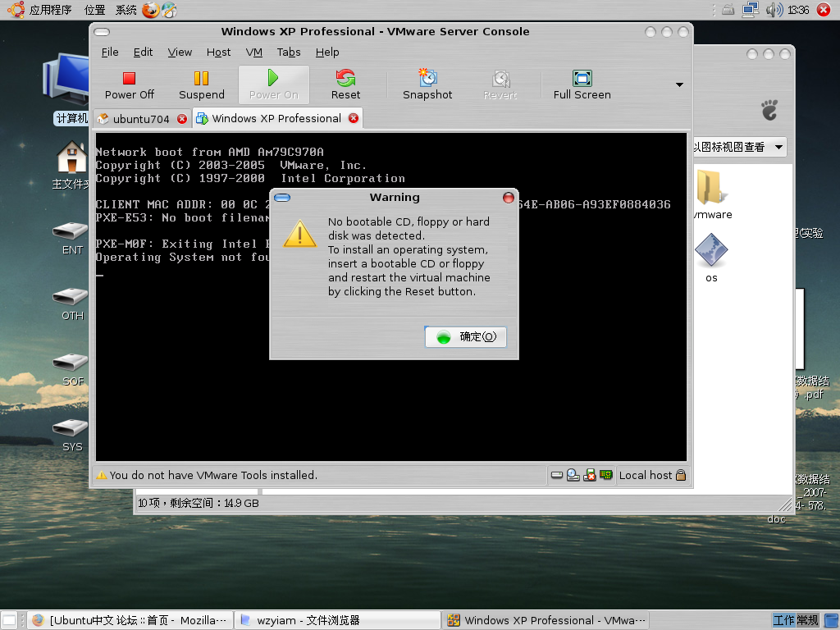The width and height of the screenshot is (840, 630).
Task: Open the VM menu
Action: click(254, 52)
